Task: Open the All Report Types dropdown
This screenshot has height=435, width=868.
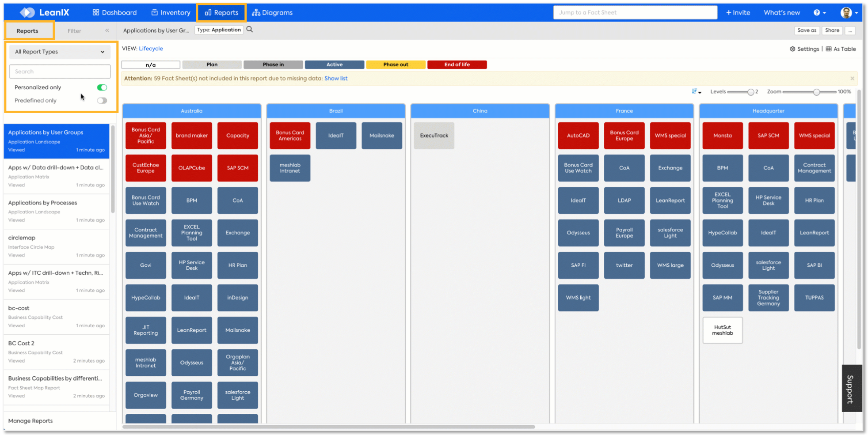Action: pos(60,52)
